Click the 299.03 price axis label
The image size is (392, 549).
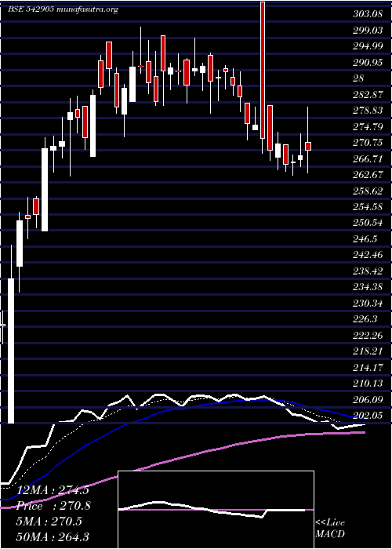pos(368,31)
